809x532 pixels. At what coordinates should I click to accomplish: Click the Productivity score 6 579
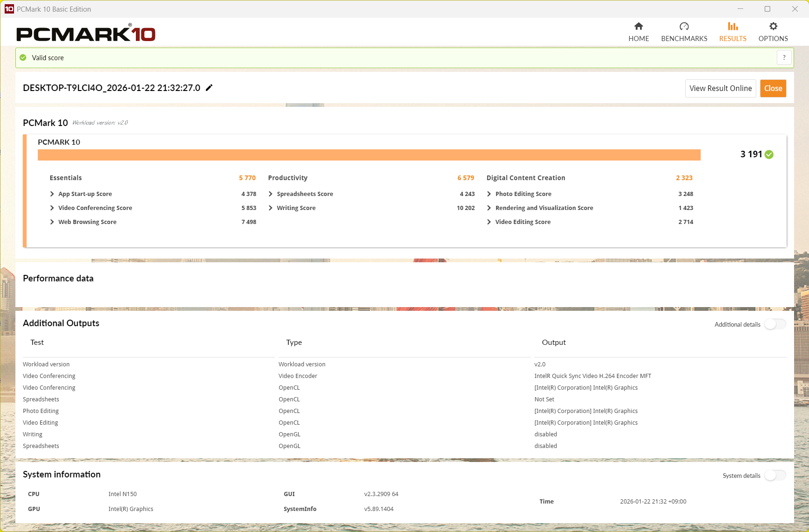click(466, 178)
